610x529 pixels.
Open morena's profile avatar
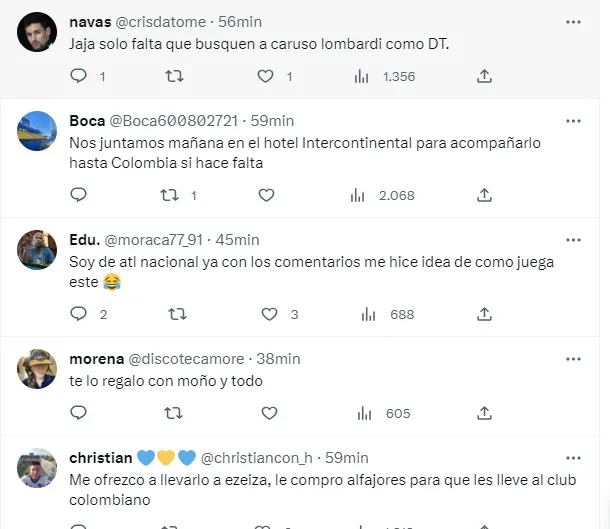coord(37,368)
